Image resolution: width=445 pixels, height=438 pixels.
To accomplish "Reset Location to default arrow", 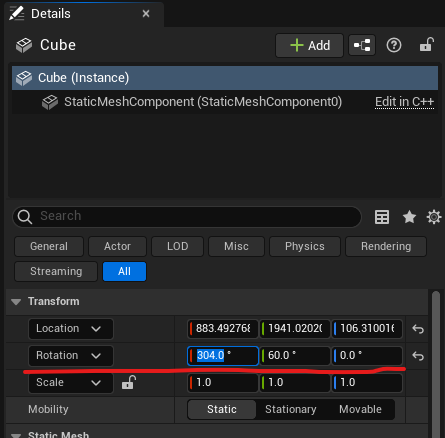I will point(418,329).
